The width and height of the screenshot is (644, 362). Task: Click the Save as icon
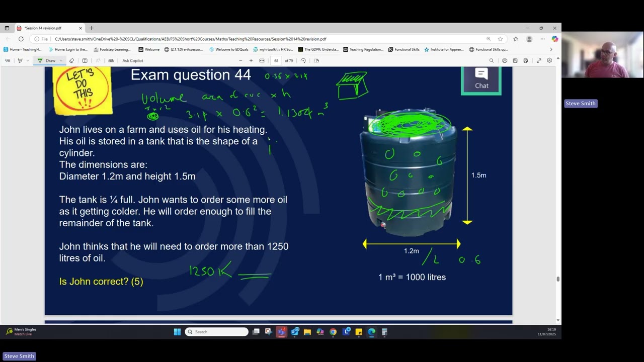pos(526,60)
